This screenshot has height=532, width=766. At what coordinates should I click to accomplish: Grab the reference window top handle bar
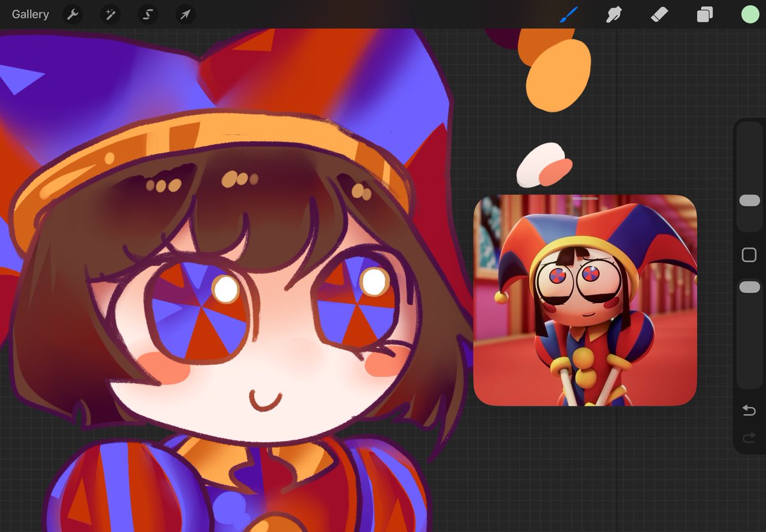[585, 198]
